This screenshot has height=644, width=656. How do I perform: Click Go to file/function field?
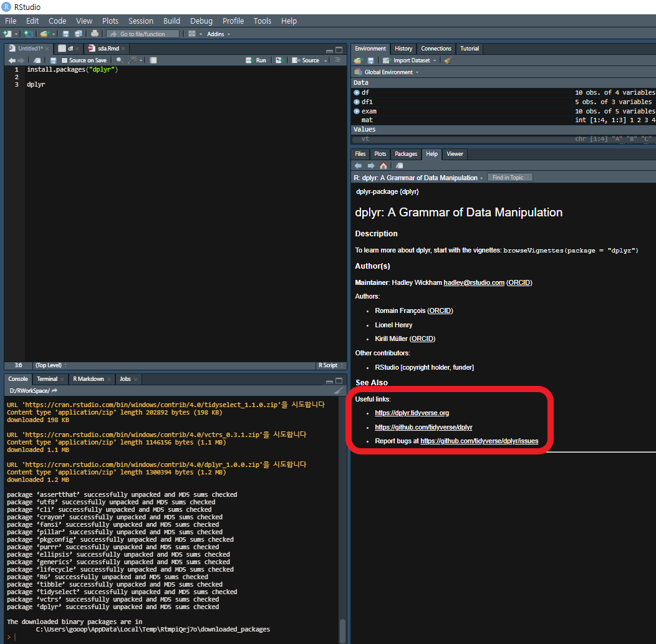click(143, 34)
